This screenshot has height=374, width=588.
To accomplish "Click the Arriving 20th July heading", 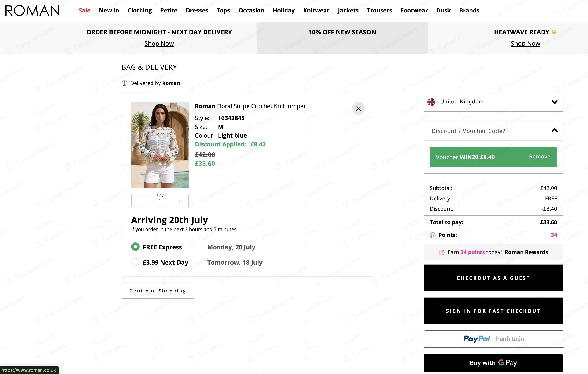I will point(169,220).
